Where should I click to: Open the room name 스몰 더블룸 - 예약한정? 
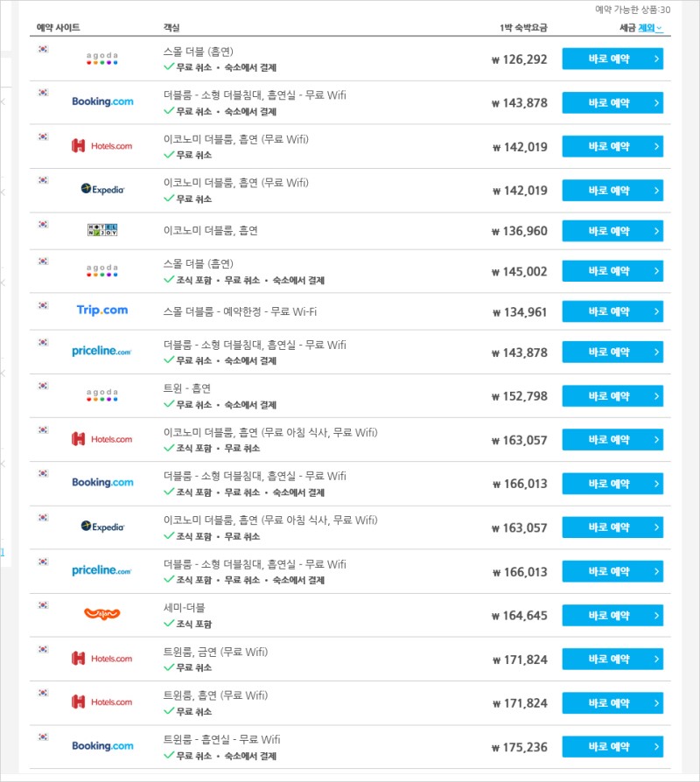[x=240, y=311]
